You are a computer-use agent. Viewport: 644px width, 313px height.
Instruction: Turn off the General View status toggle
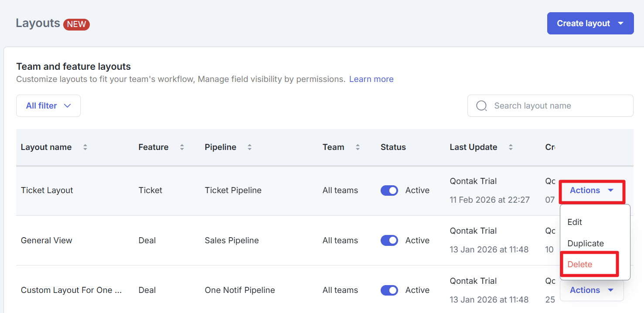tap(389, 241)
